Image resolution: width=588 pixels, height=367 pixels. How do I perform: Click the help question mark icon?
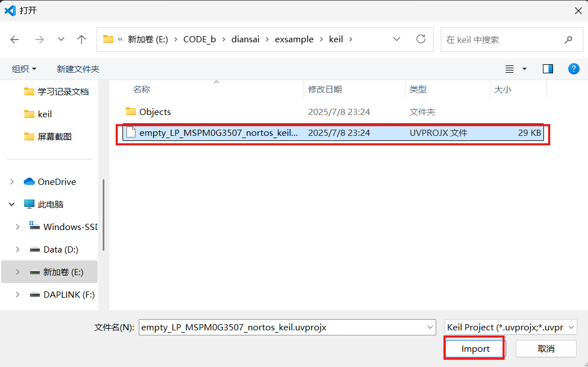(x=573, y=68)
